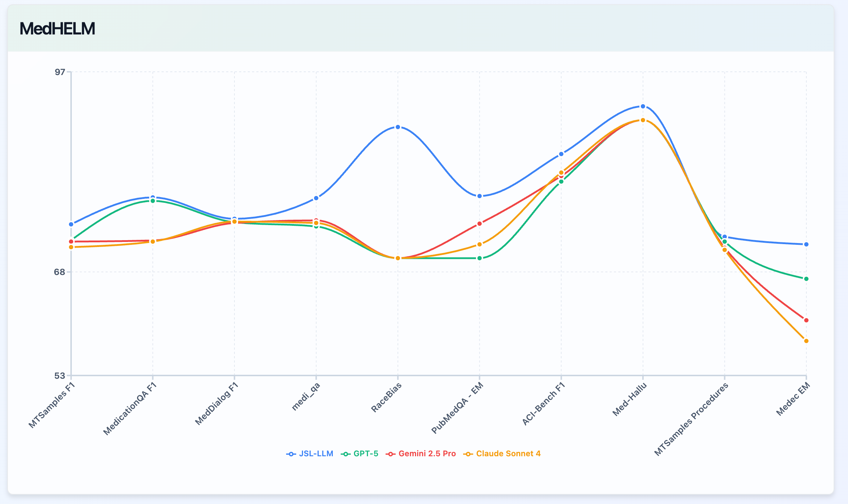This screenshot has height=504, width=848.
Task: Click the ACI-Bench F1 axis label
Action: [x=544, y=404]
